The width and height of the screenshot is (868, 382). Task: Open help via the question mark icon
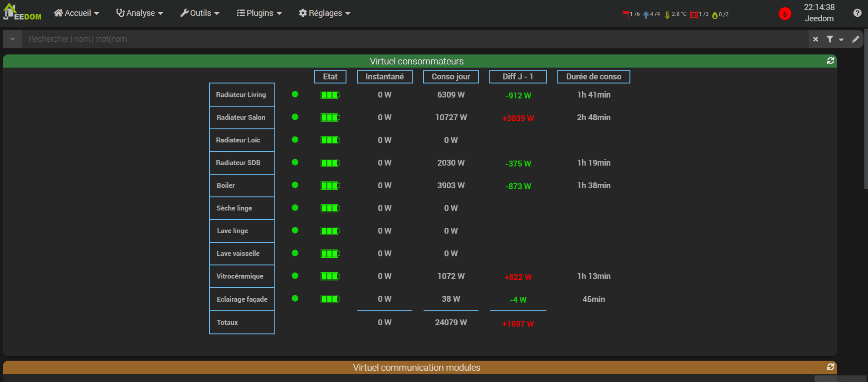857,13
